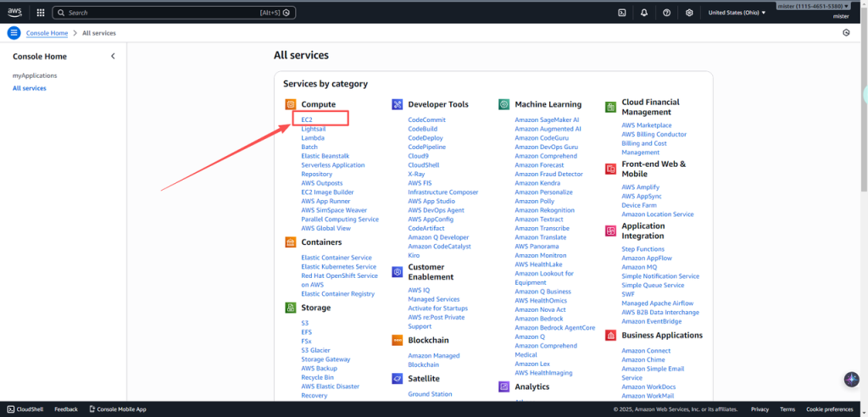Open the mister account menu dropdown
This screenshot has height=417, width=868.
click(813, 6)
